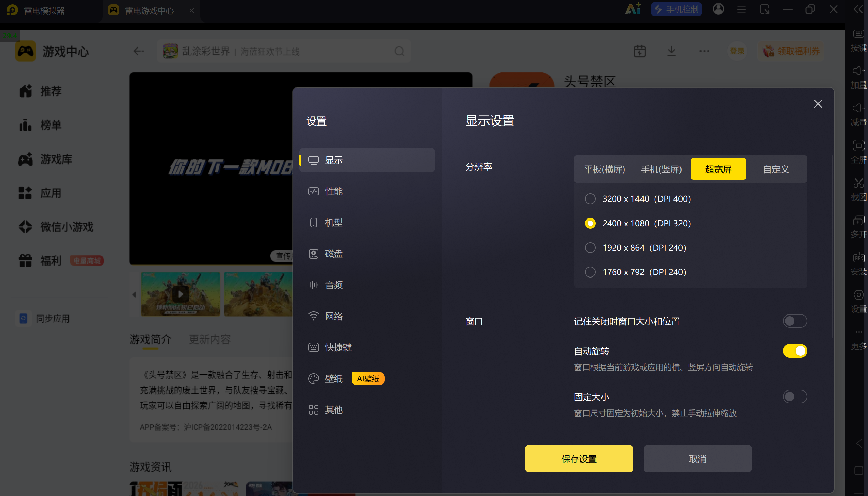Click the AI assistant icon in title bar
868x496 pixels.
(633, 9)
